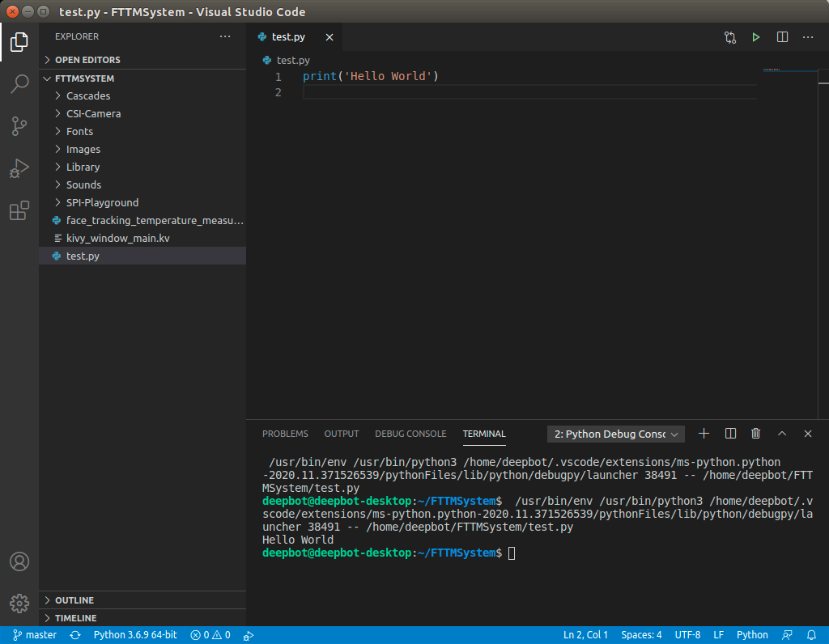Image resolution: width=829 pixels, height=644 pixels.
Task: Expand the Images folder
Action: point(142,150)
